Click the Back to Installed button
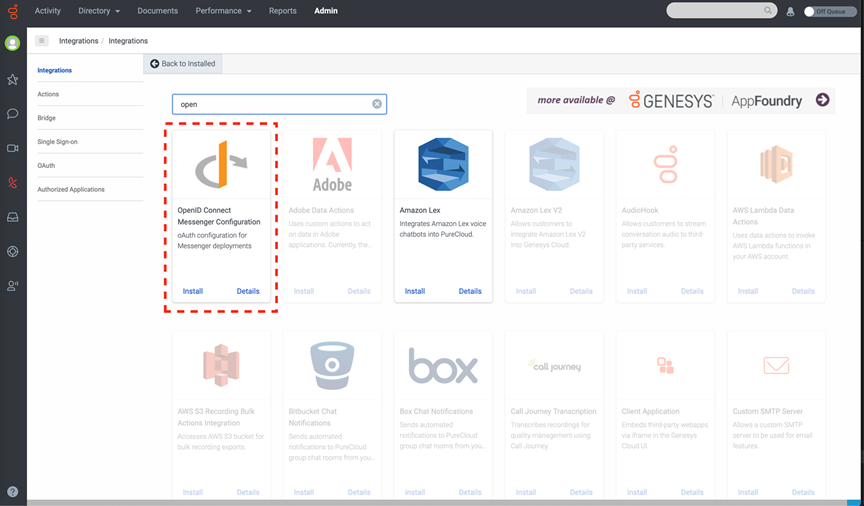The image size is (864, 506). 183,63
